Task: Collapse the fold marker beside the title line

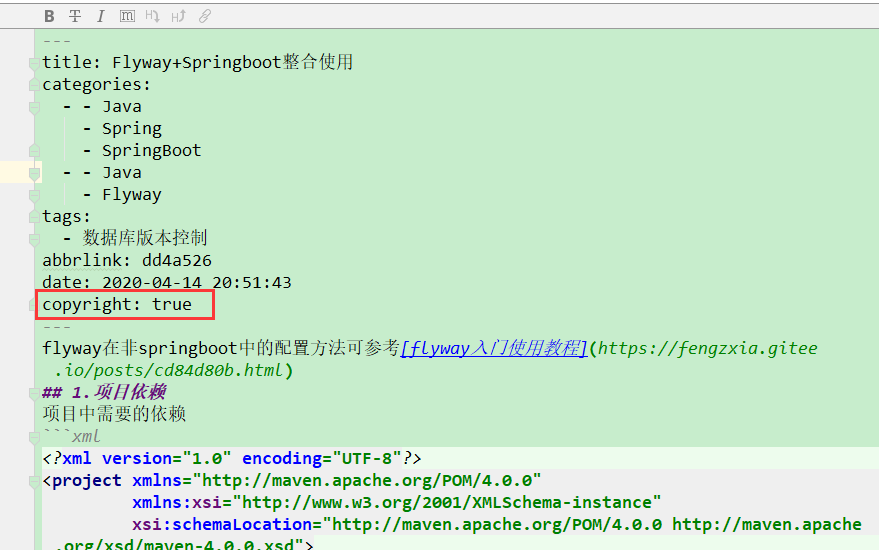Action: click(x=34, y=63)
